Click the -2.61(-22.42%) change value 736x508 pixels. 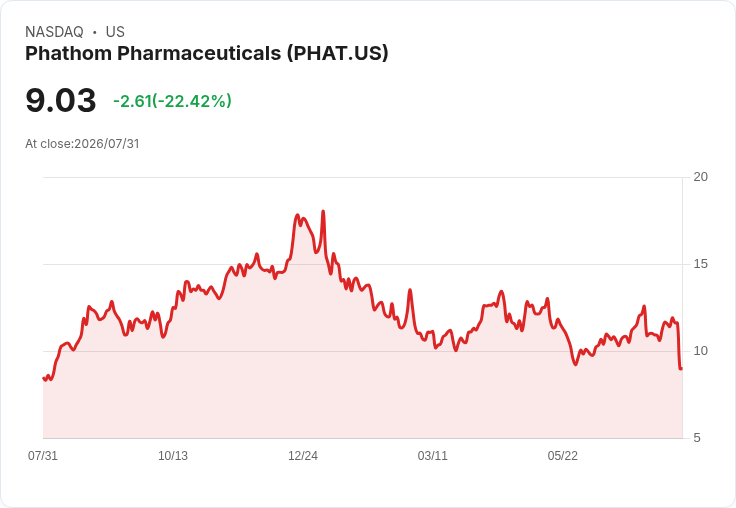click(x=172, y=101)
